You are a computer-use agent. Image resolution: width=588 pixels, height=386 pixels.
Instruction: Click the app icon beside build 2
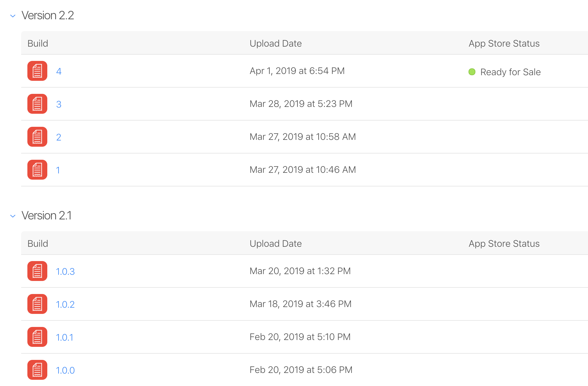coord(37,137)
